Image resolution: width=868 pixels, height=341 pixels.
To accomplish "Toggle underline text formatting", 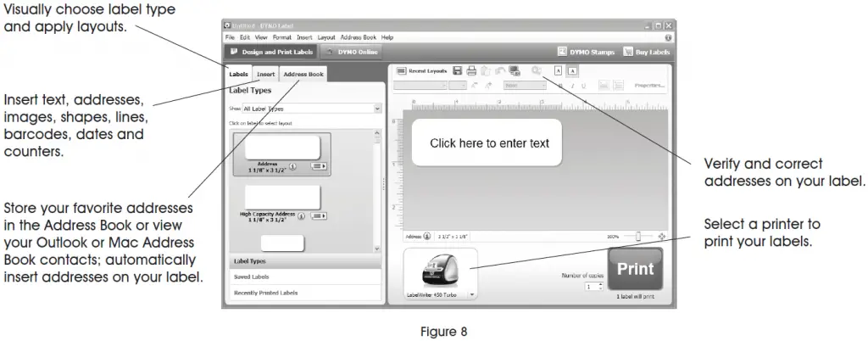I will [583, 86].
